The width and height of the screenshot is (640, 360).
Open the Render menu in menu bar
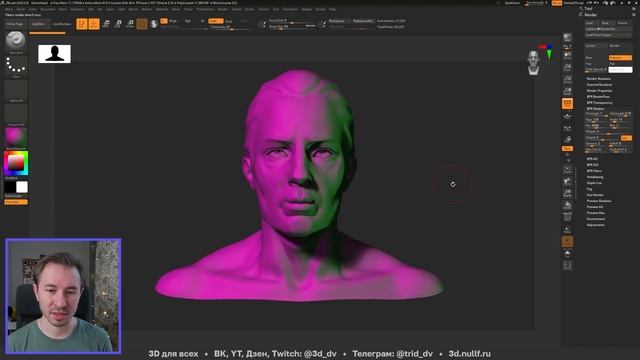click(222, 9)
